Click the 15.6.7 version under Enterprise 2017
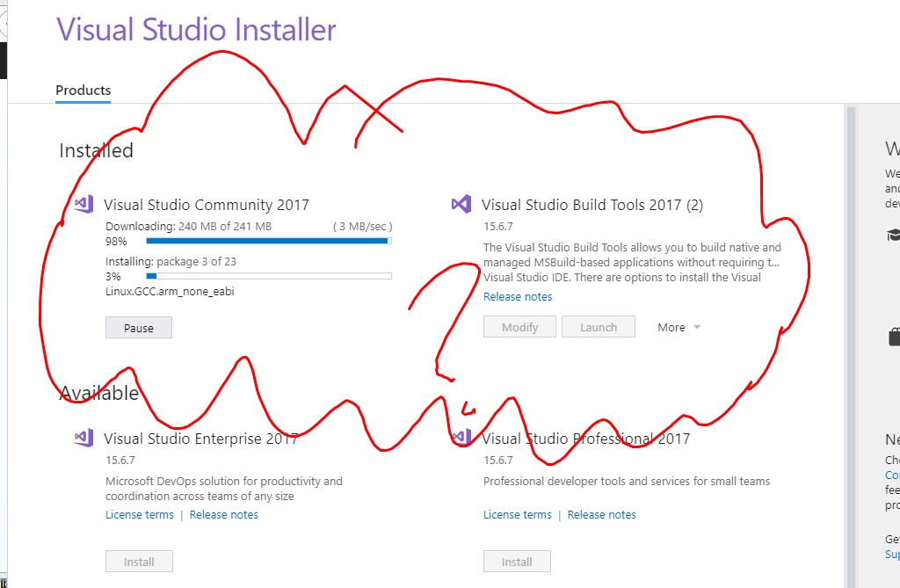The height and width of the screenshot is (588, 900). click(x=120, y=460)
